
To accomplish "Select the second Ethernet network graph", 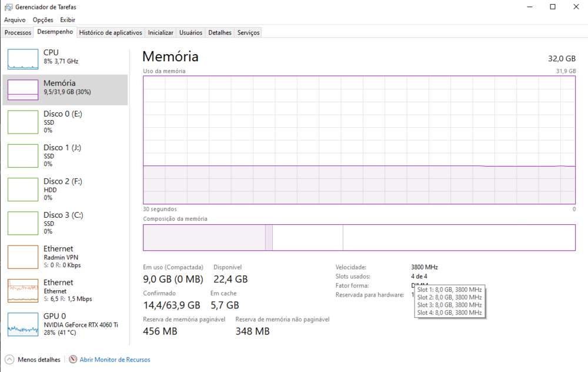I will (23, 290).
